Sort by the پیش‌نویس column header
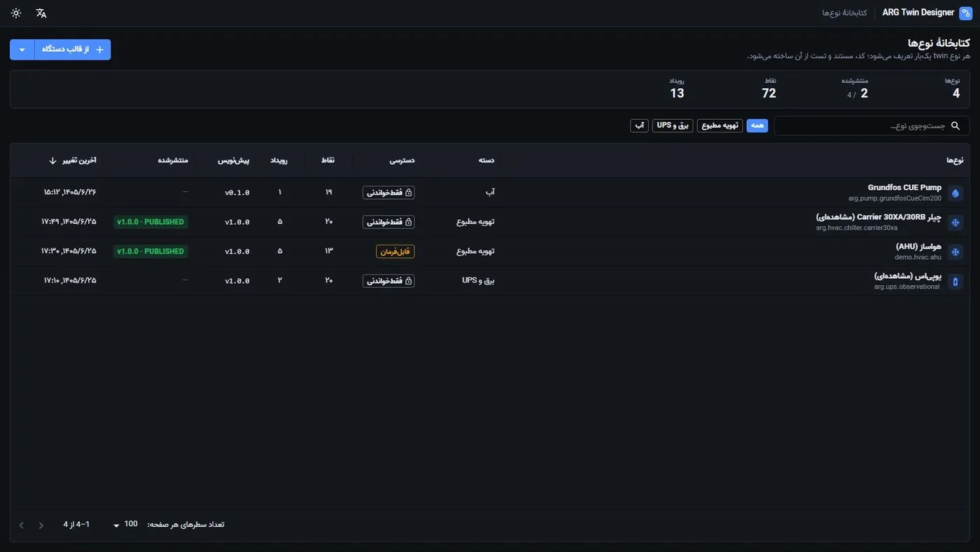This screenshot has width=980, height=552. coord(234,160)
